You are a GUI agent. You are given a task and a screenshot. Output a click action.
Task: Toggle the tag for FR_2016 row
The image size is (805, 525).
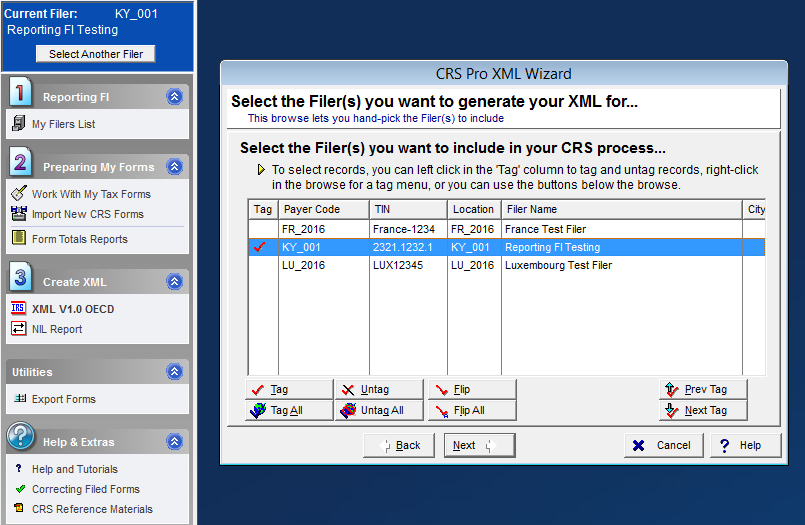pyautogui.click(x=263, y=229)
